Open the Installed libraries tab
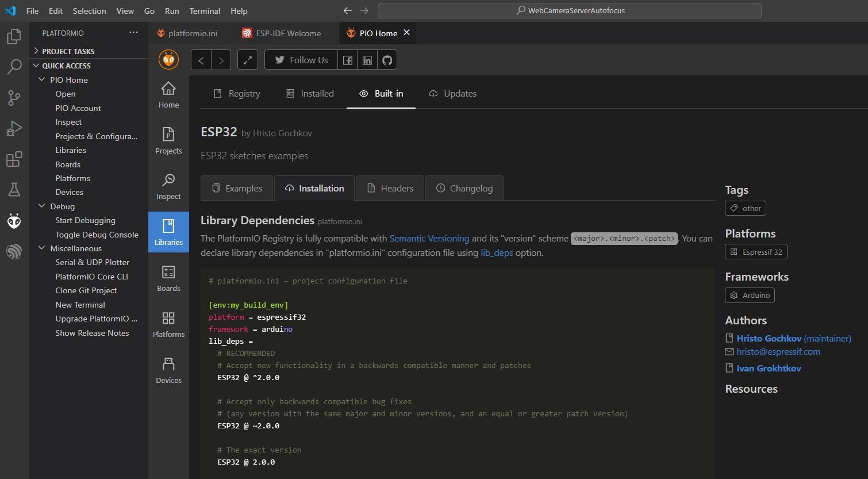The image size is (868, 479). coord(310,93)
